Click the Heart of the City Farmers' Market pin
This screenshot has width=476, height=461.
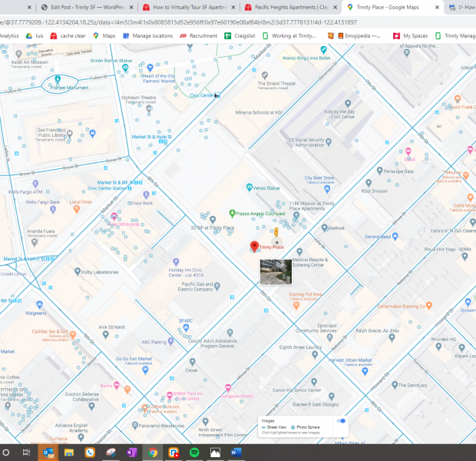[150, 68]
